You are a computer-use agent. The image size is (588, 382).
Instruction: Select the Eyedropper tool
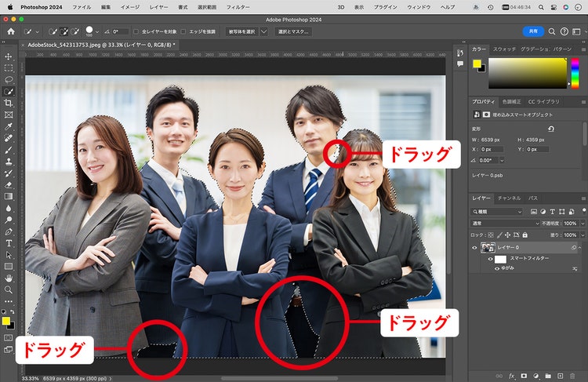tap(9, 126)
